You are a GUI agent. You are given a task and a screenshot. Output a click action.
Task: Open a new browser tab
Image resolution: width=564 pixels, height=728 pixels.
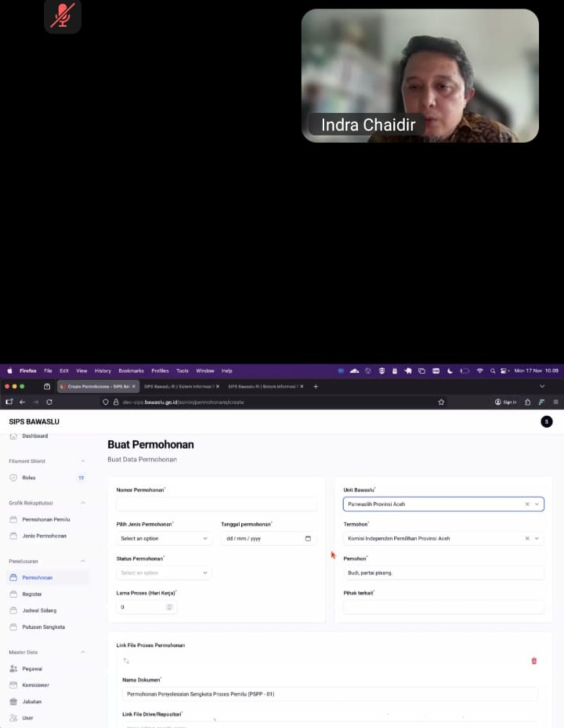[315, 386]
